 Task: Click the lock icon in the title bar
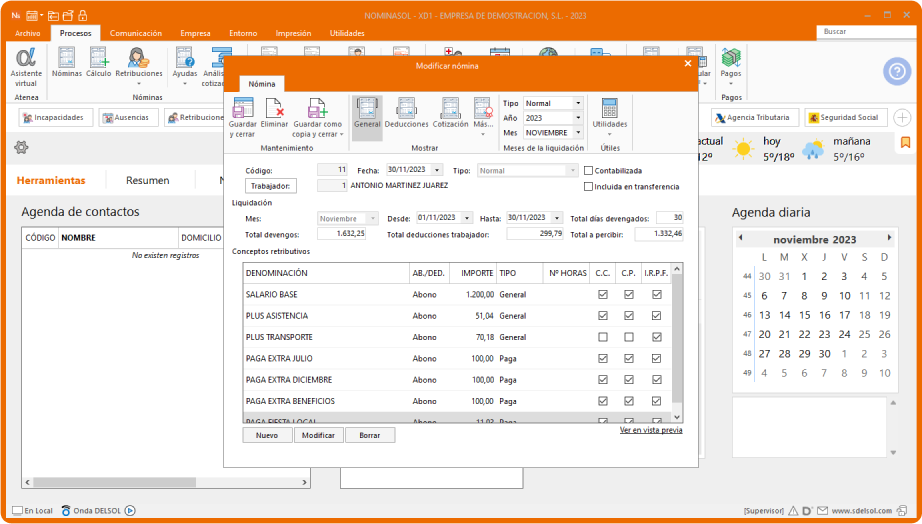(82, 15)
